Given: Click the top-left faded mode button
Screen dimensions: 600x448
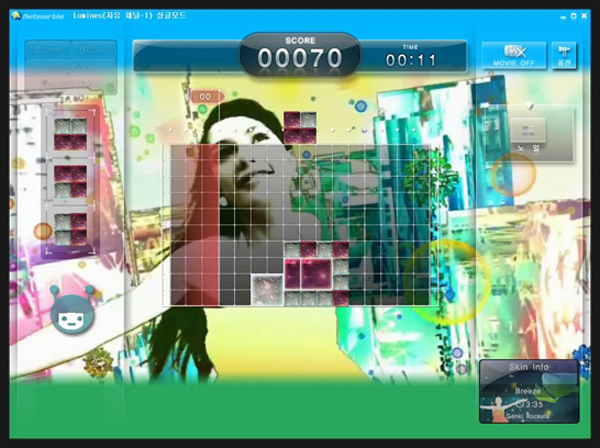Looking at the screenshot, I should (46, 49).
